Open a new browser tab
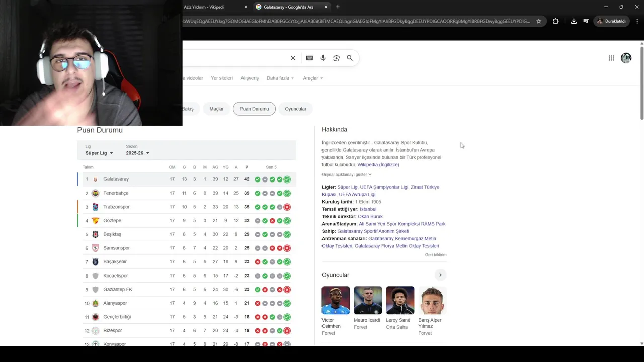 [x=338, y=7]
